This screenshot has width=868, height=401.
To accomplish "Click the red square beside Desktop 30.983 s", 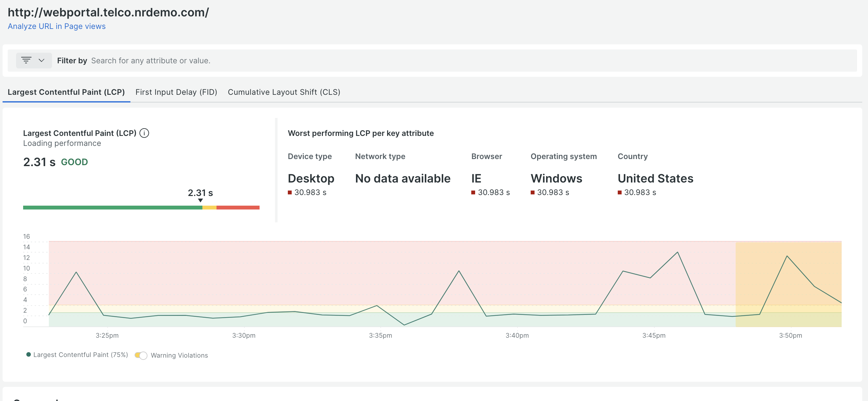I will click(x=290, y=192).
